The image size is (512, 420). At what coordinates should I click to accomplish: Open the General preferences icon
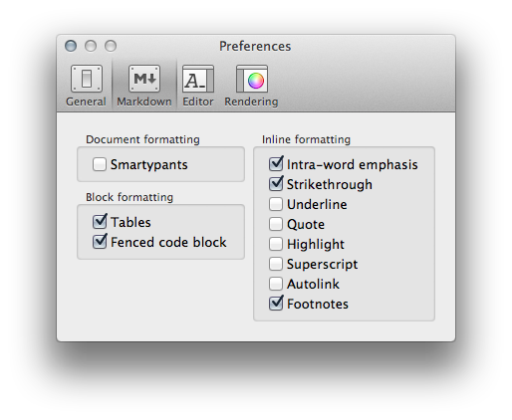point(87,79)
